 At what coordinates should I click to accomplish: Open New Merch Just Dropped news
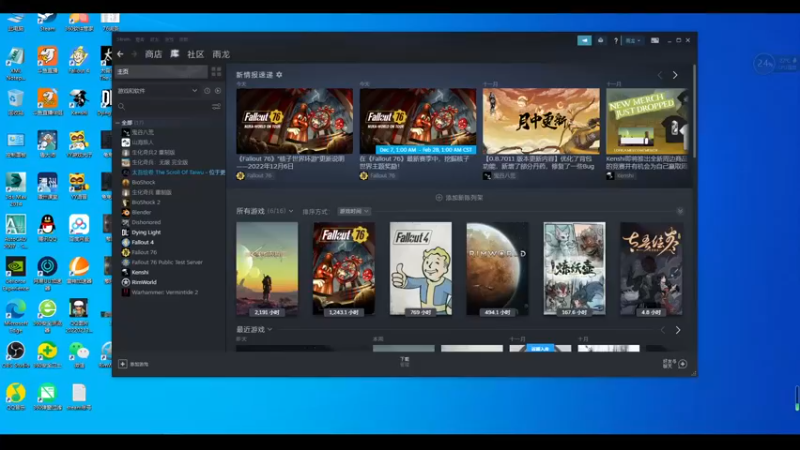(x=647, y=121)
